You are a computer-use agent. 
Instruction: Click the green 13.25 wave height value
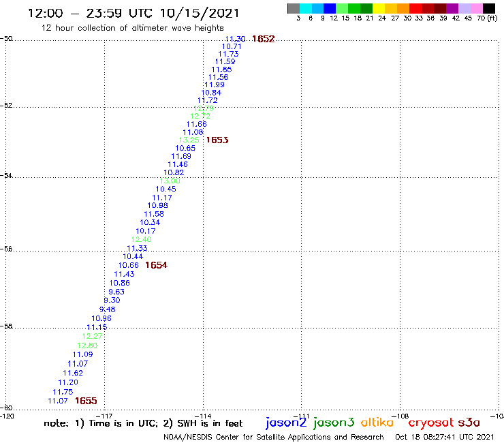[x=189, y=140]
